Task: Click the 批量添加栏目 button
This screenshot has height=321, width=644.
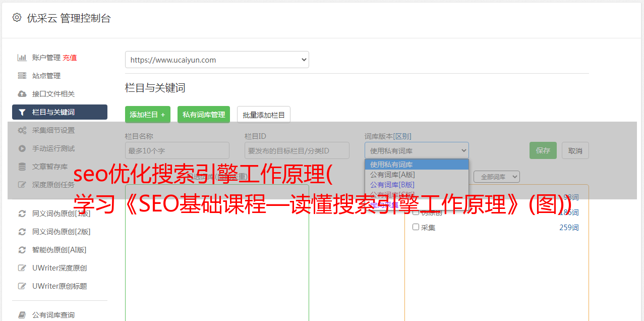Action: point(264,115)
